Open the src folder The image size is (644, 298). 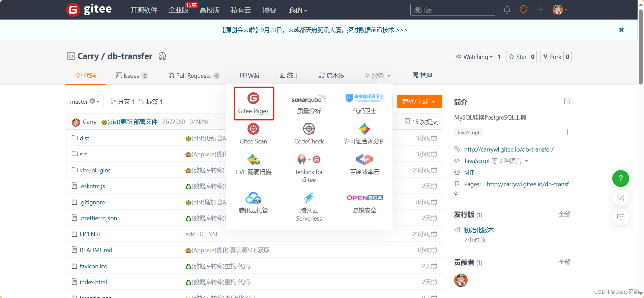83,154
